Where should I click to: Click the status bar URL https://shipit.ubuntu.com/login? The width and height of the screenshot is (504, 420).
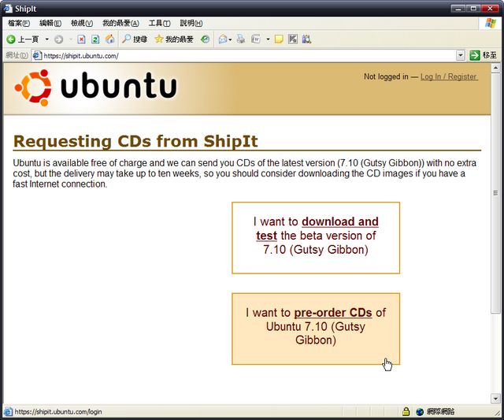(58, 411)
